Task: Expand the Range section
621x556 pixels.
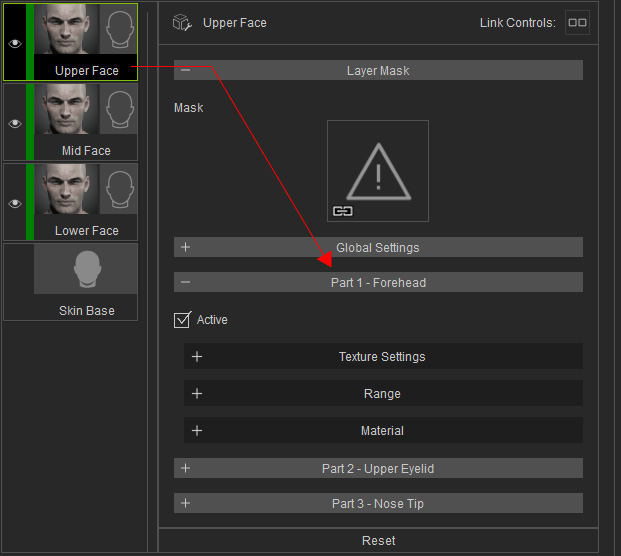Action: pos(197,394)
